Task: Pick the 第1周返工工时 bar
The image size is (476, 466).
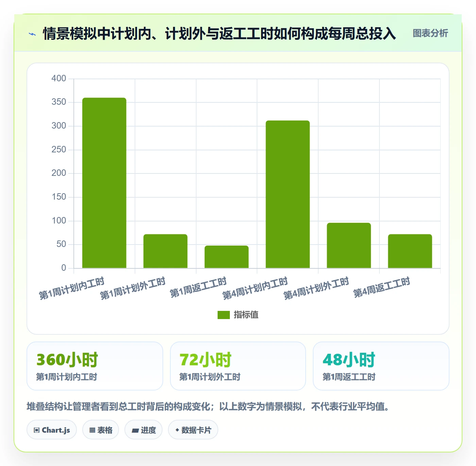Action: [226, 257]
